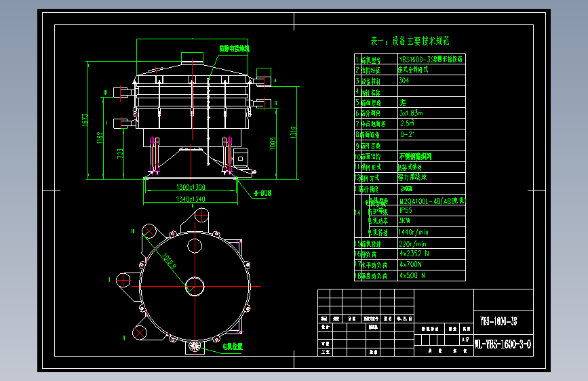The image size is (588, 381).
Task: Select the static load value '4x2352 N'
Action: [414, 254]
